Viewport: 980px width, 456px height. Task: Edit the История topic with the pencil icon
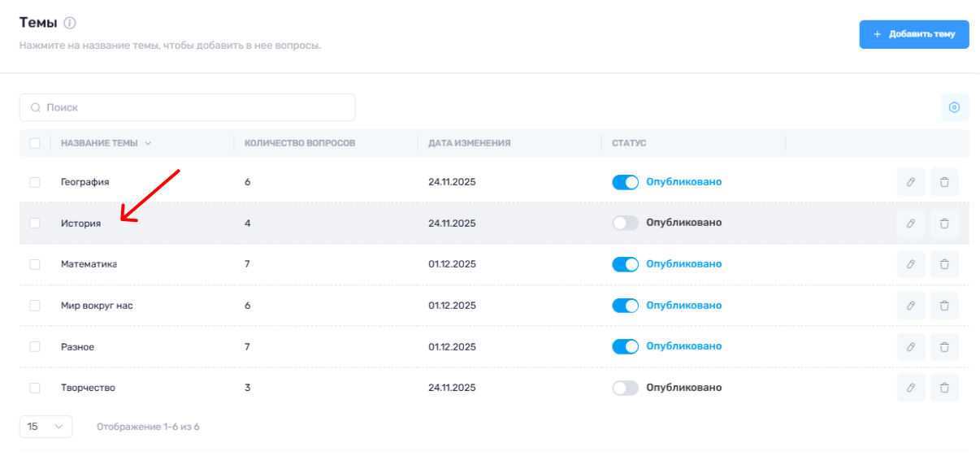point(911,223)
